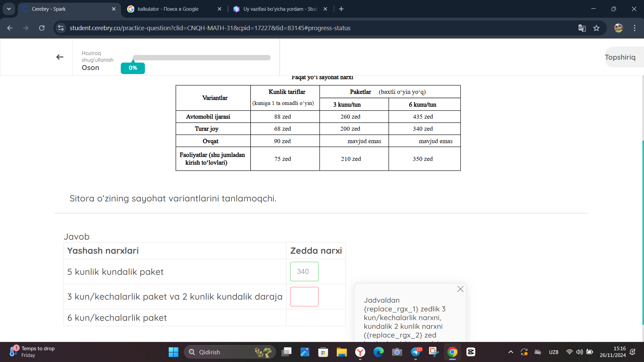
Task: Close the Cerebry - Spark tab
Action: pyautogui.click(x=114, y=9)
